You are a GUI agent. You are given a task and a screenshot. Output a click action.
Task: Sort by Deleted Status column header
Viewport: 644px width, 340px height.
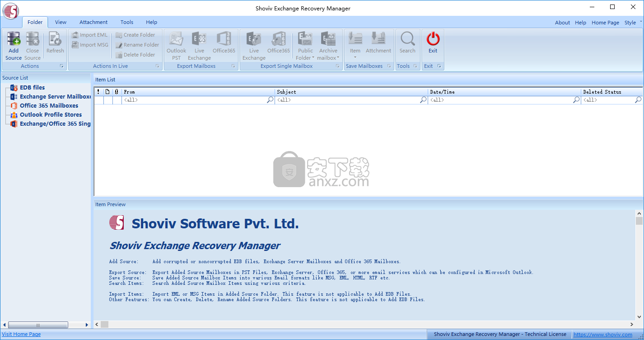[x=612, y=92]
